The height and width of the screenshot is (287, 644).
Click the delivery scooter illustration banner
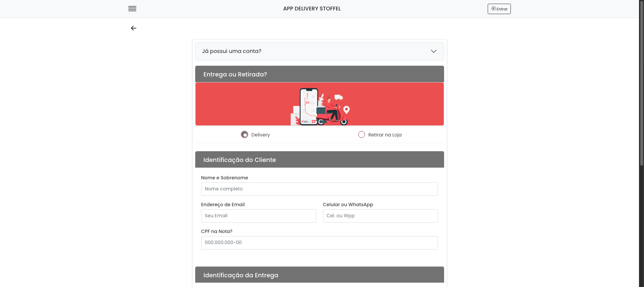[x=320, y=104]
